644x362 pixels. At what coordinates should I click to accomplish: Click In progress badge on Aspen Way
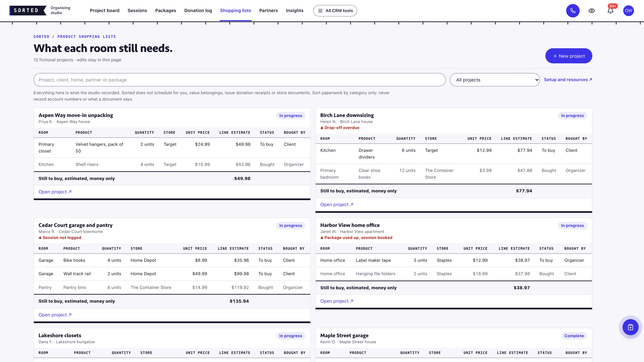point(290,116)
